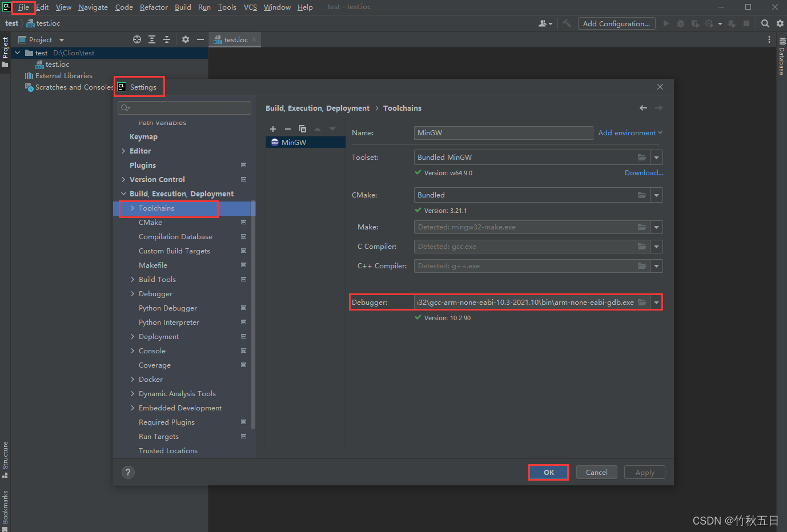This screenshot has height=532, width=787.
Task: Browse folder for Debugger path
Action: [x=642, y=303]
